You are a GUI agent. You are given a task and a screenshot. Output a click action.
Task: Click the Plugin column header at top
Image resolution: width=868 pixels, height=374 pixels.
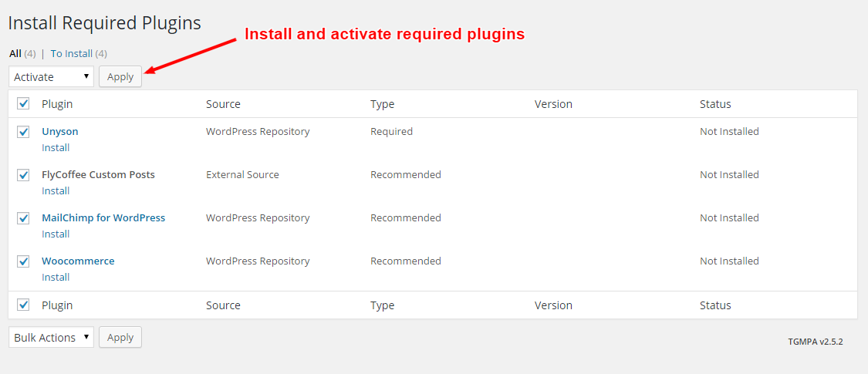click(x=57, y=104)
